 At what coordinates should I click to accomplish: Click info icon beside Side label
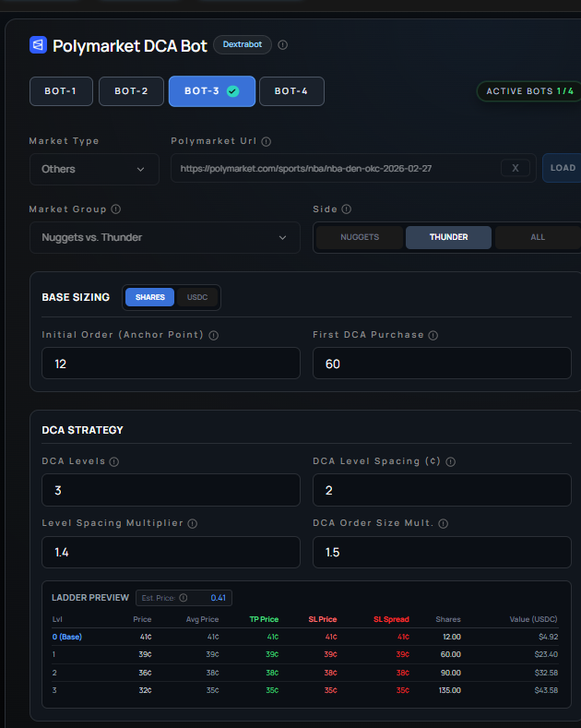(346, 209)
